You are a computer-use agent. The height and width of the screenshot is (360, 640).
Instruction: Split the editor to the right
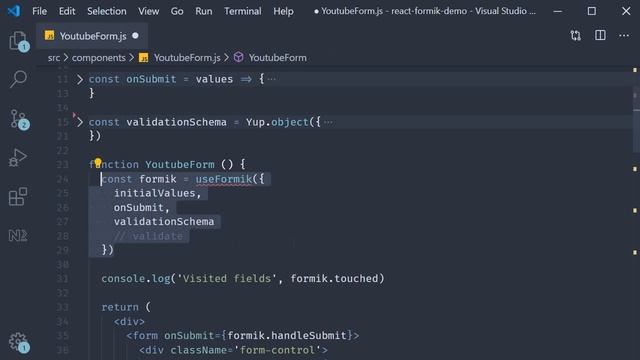(x=600, y=36)
